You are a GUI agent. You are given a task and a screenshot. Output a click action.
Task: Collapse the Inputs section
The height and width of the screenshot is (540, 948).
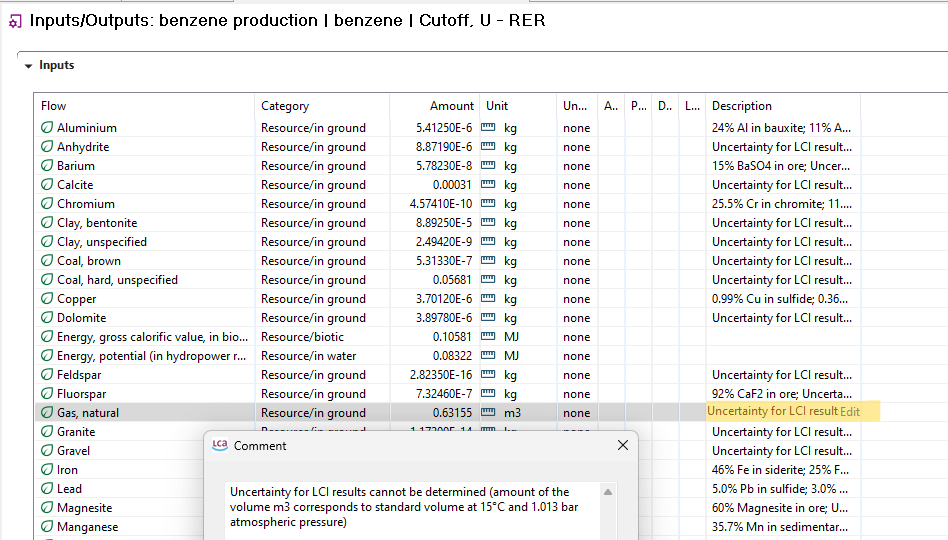point(28,65)
